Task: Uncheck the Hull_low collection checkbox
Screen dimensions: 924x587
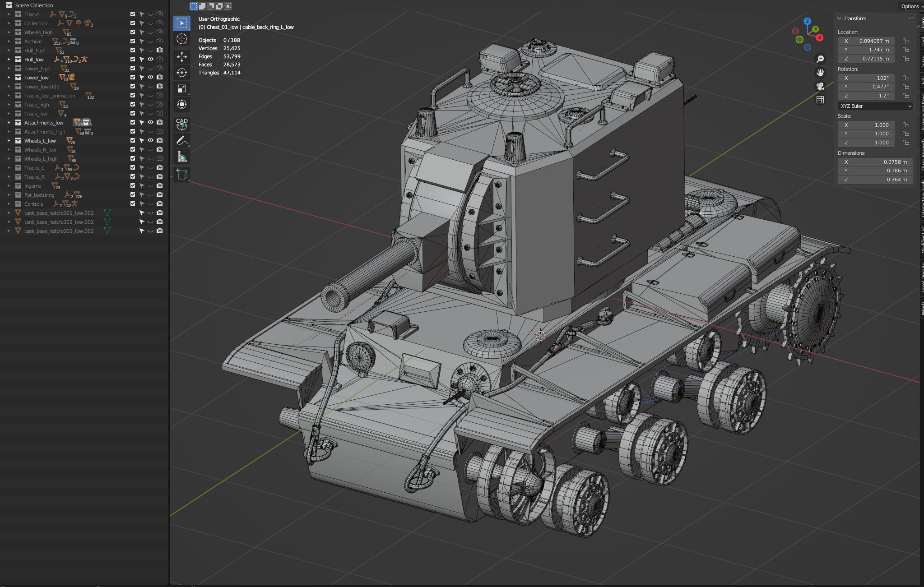Action: point(133,59)
